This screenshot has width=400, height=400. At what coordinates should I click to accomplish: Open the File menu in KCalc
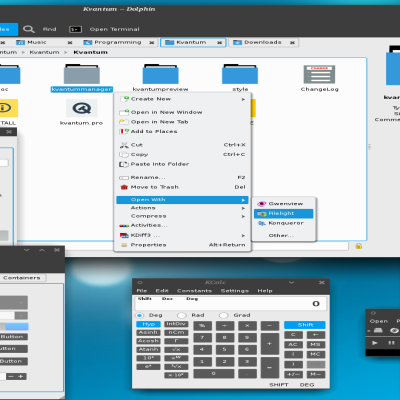pyautogui.click(x=142, y=291)
